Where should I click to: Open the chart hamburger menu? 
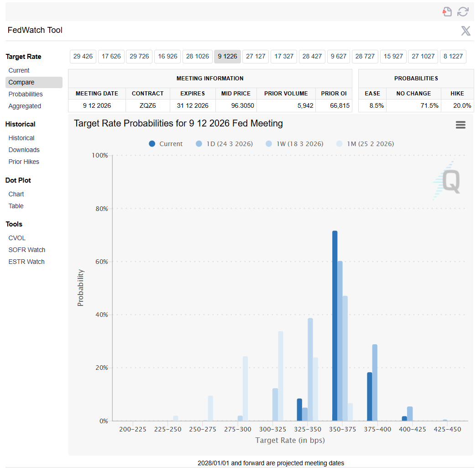(460, 125)
